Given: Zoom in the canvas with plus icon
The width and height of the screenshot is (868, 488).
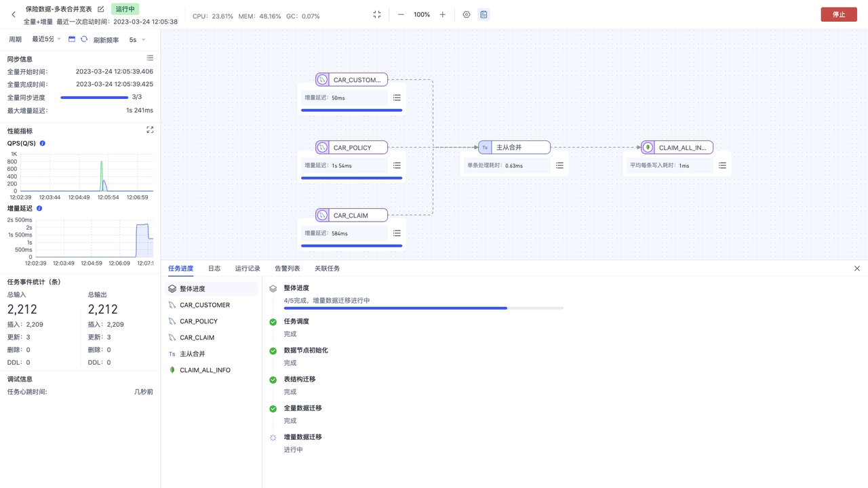Looking at the screenshot, I should [443, 14].
